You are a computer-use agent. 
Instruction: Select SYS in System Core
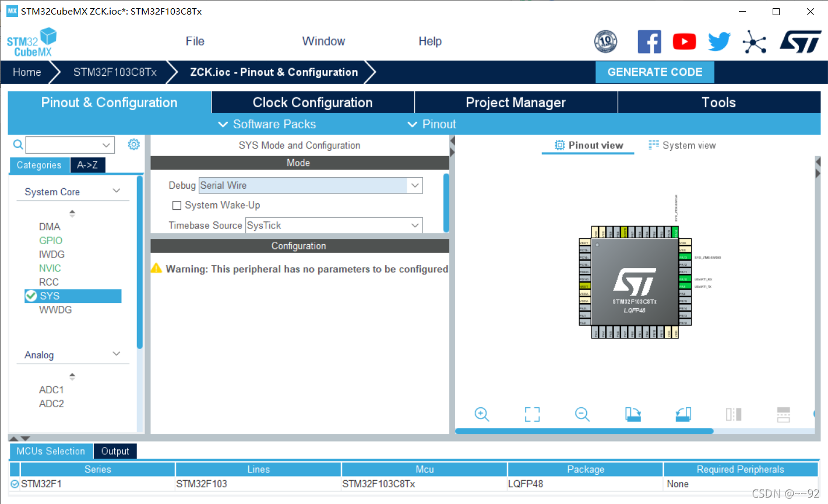point(73,296)
